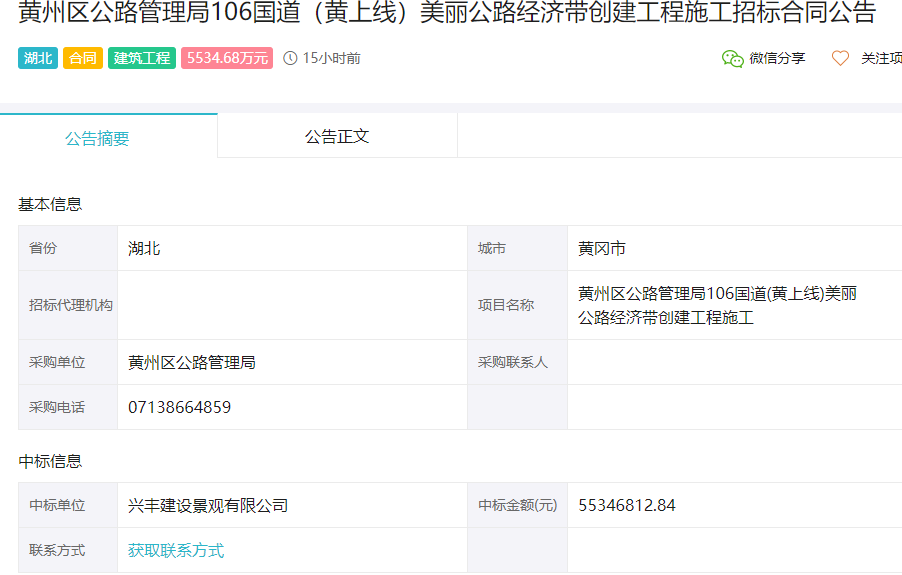Click the 中标单位 label cell
The image size is (902, 575).
pos(68,505)
